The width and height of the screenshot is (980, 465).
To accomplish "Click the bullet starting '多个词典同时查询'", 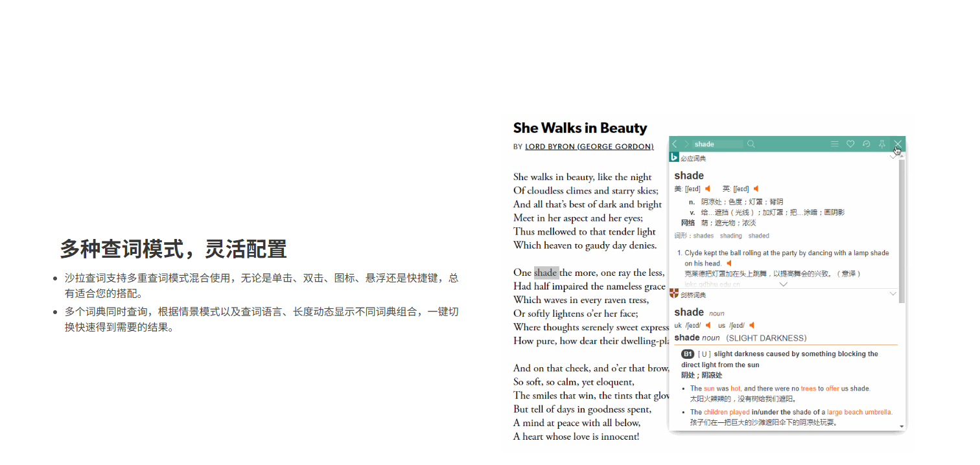I will point(261,319).
